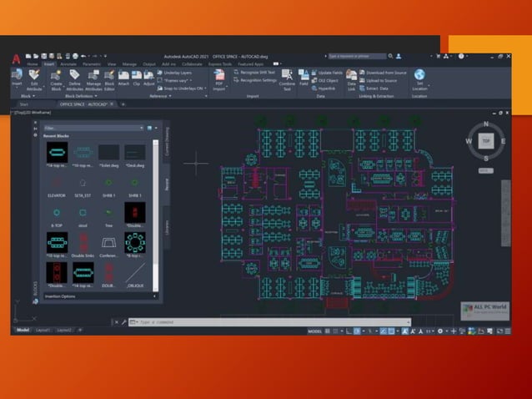
Task: Click the Set Location globe icon
Action: [x=419, y=77]
